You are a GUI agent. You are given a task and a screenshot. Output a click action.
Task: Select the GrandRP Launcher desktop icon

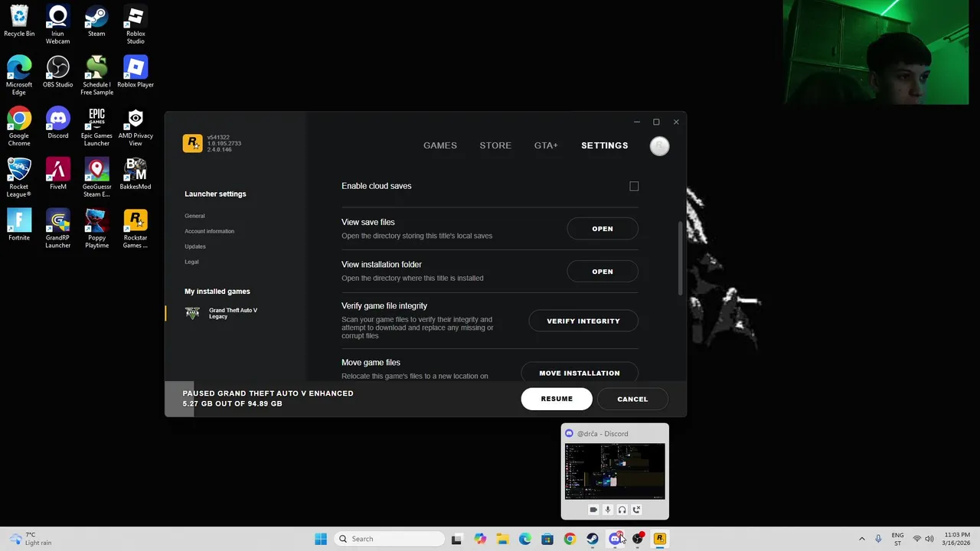tap(57, 230)
